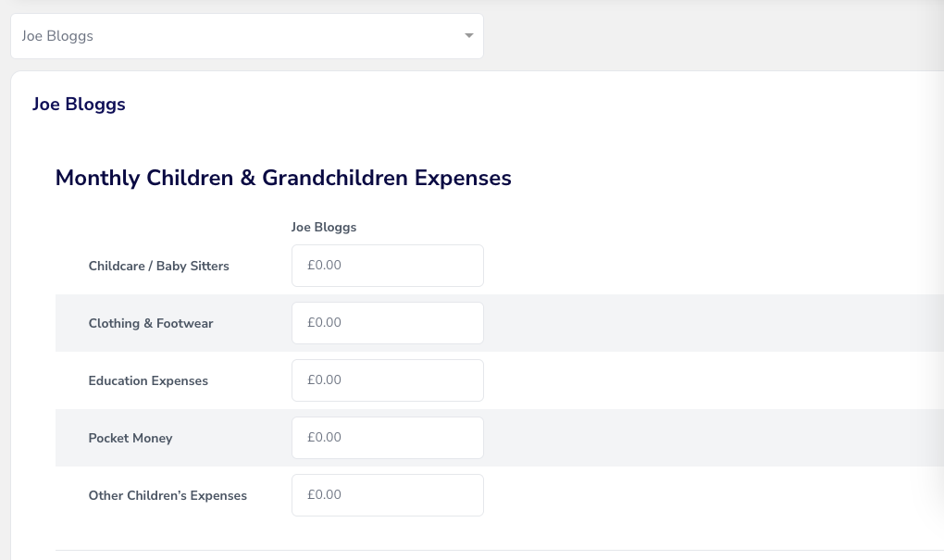Focus the Pocket Money amount field
Viewport: 944px width, 560px height.
(388, 438)
